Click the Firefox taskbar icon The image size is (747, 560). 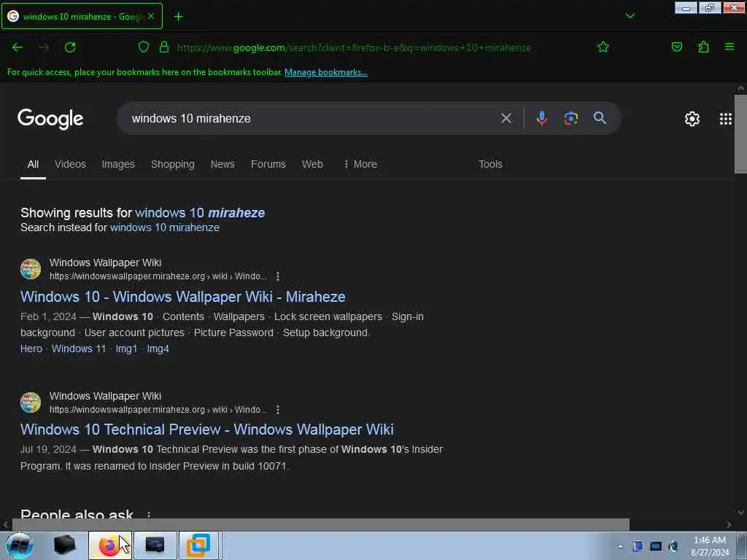(x=109, y=545)
